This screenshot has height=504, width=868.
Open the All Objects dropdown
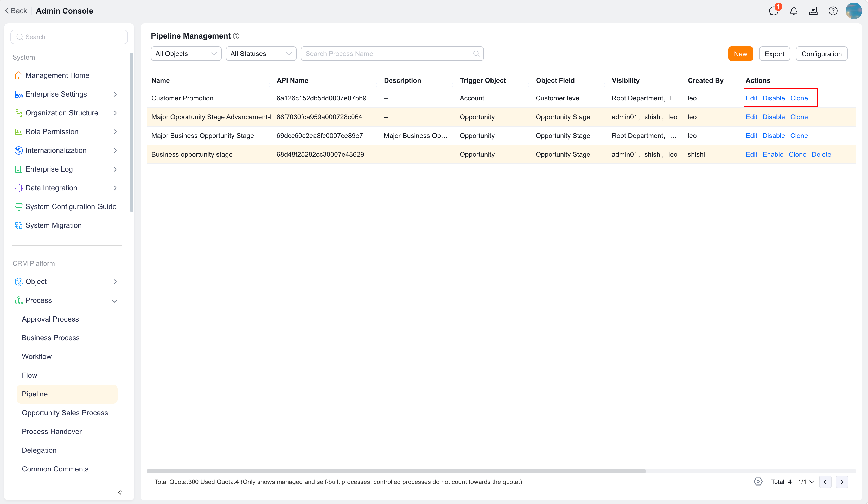tap(186, 54)
